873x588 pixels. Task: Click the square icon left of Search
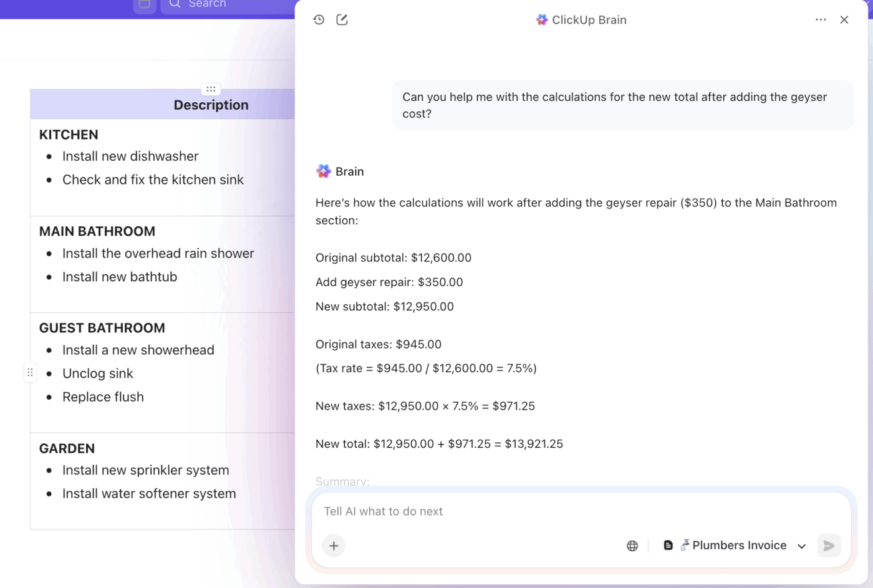click(145, 5)
